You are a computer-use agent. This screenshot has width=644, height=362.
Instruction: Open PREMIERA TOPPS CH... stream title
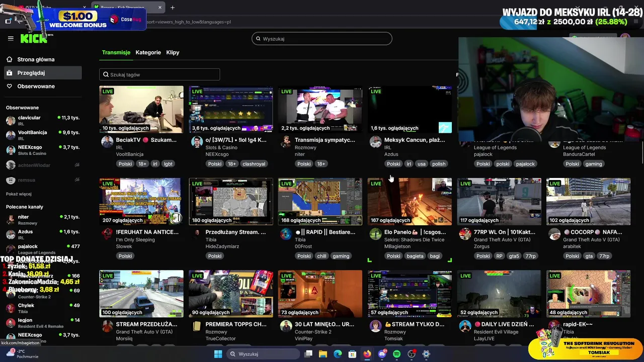(x=236, y=324)
